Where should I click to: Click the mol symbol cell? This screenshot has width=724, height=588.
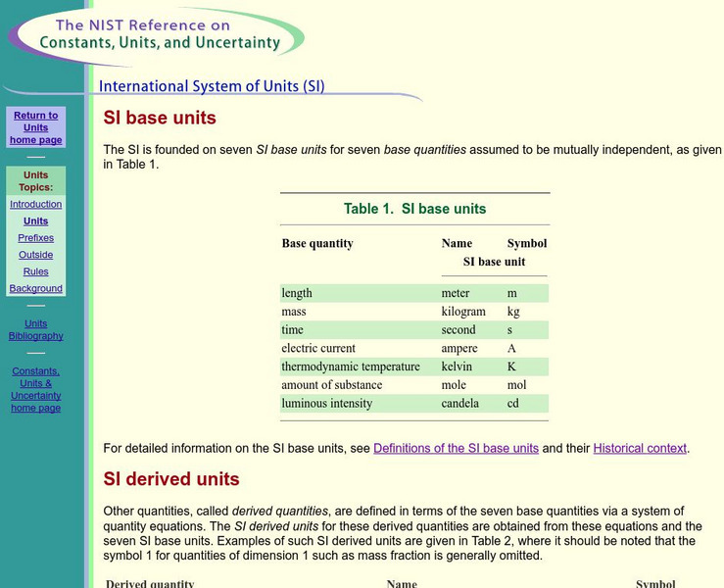[x=516, y=385]
